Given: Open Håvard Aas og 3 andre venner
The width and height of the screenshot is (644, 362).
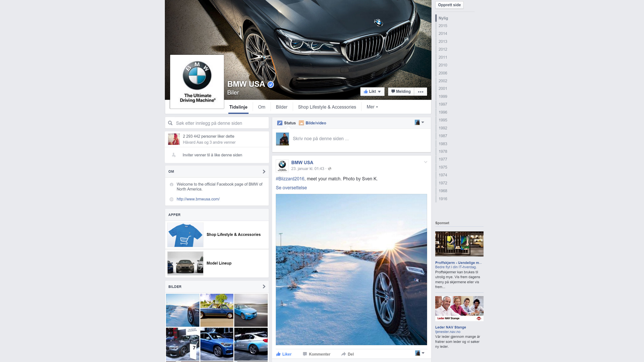Looking at the screenshot, I should (209, 142).
